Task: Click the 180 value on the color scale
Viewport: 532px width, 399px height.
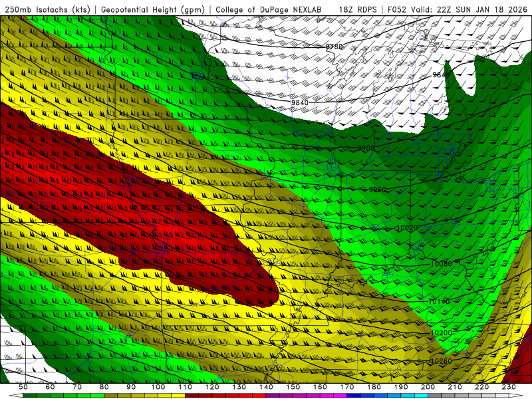Action: (x=374, y=387)
